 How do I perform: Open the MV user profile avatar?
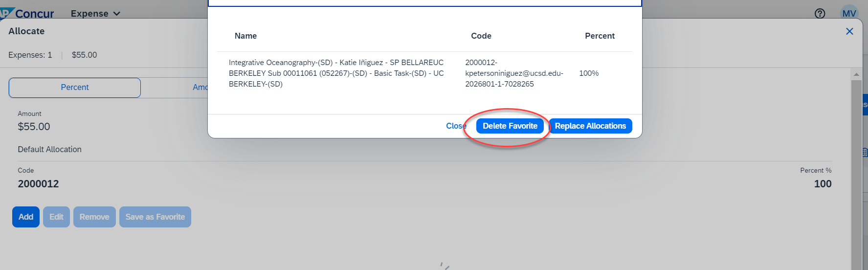[849, 13]
